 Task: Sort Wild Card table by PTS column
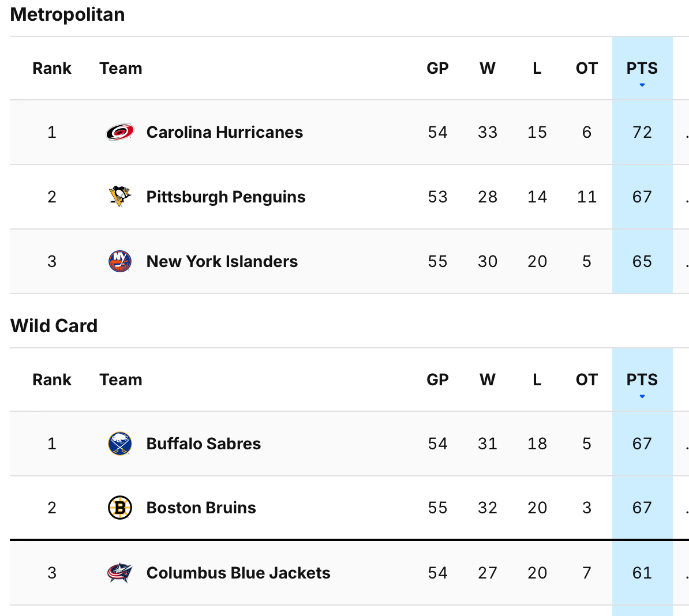[642, 380]
